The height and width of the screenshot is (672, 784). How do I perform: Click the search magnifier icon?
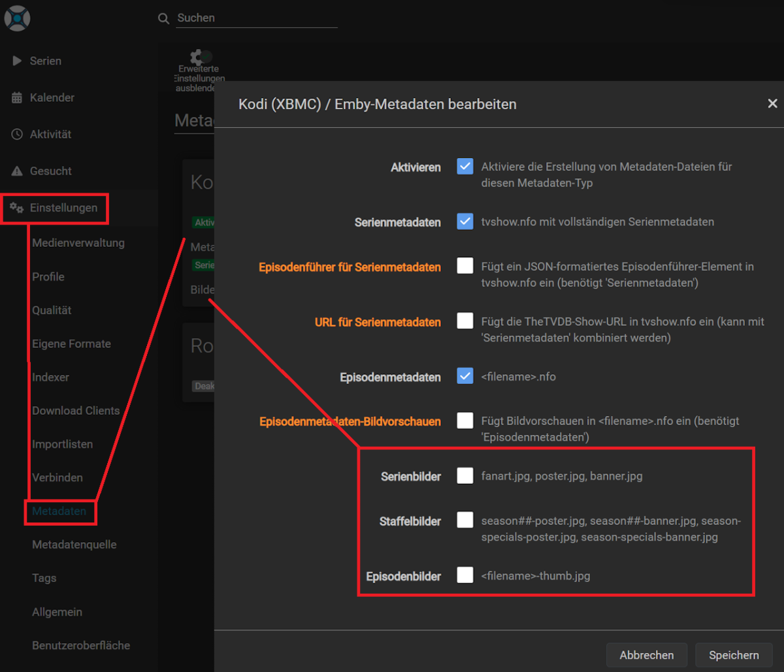tap(164, 18)
